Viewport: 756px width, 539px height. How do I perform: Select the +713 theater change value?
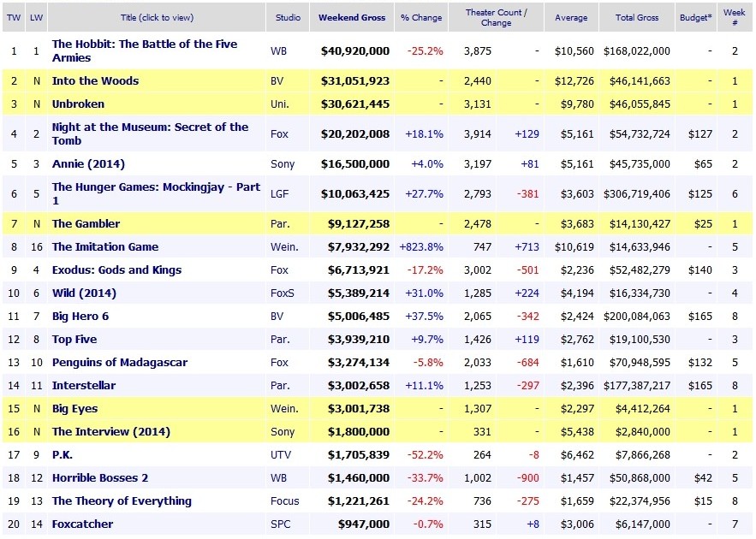[x=527, y=246]
